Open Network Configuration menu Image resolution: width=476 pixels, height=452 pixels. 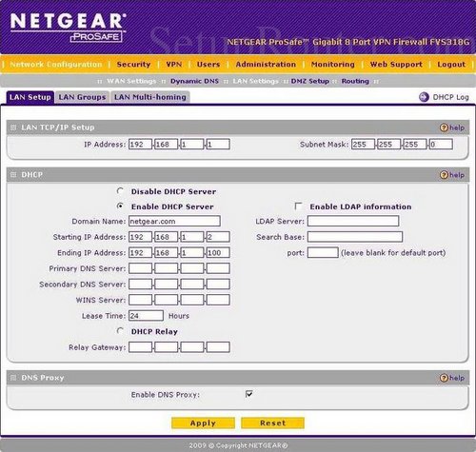(x=56, y=65)
